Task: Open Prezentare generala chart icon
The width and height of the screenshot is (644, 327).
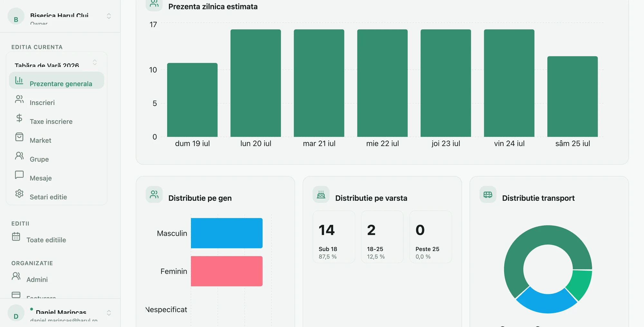Action: [x=19, y=80]
